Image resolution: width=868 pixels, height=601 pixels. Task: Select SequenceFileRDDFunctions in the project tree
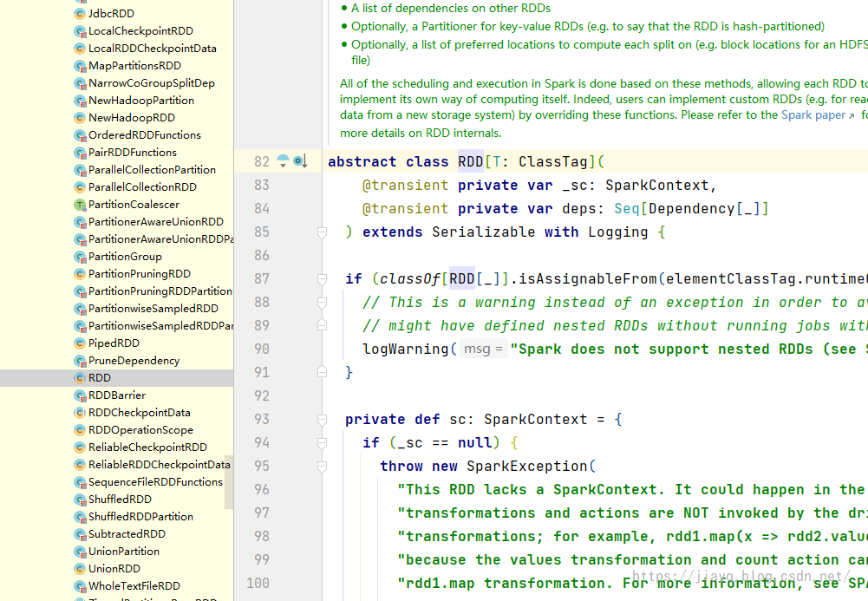pyautogui.click(x=155, y=482)
